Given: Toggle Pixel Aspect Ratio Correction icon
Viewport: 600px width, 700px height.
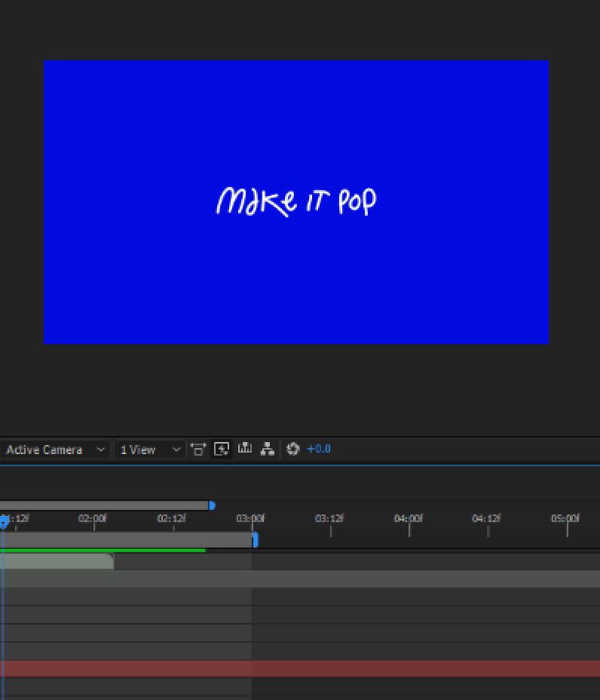Looking at the screenshot, I should [198, 449].
